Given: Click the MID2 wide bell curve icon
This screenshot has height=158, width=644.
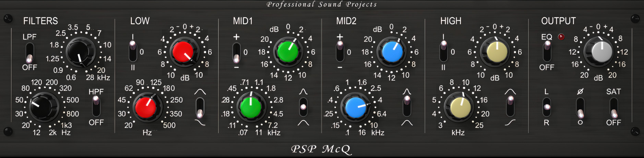Looking at the screenshot, I should point(407,123).
